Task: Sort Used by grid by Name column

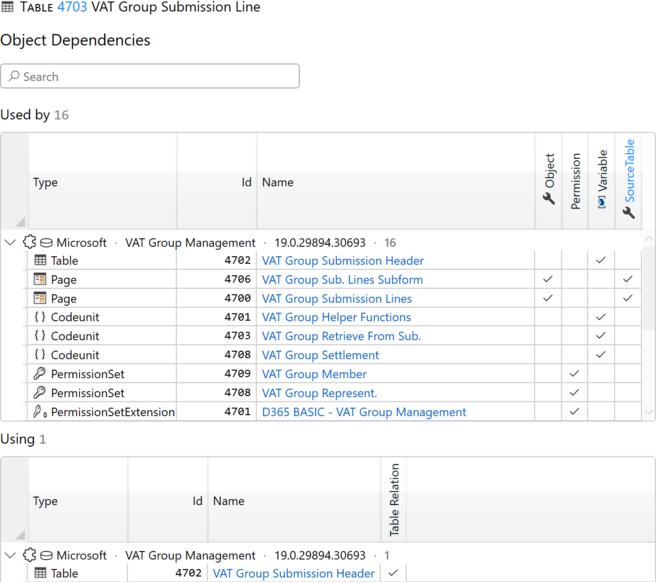Action: tap(277, 182)
